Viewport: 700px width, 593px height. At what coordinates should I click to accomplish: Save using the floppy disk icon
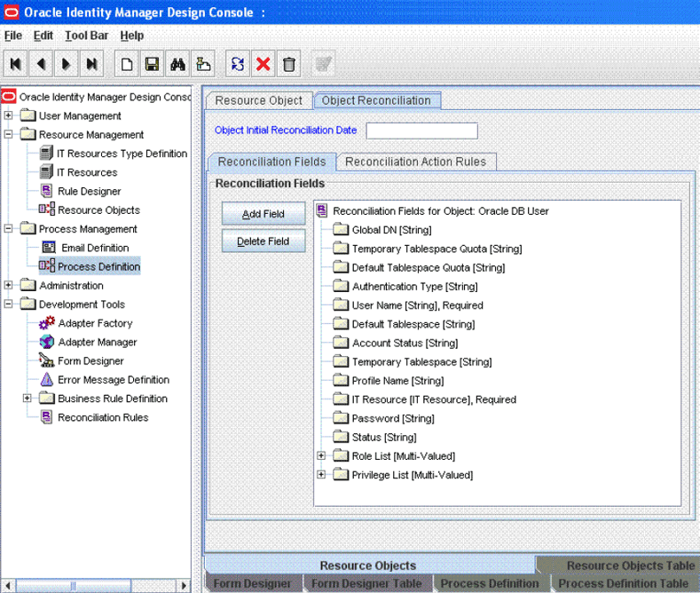[153, 64]
